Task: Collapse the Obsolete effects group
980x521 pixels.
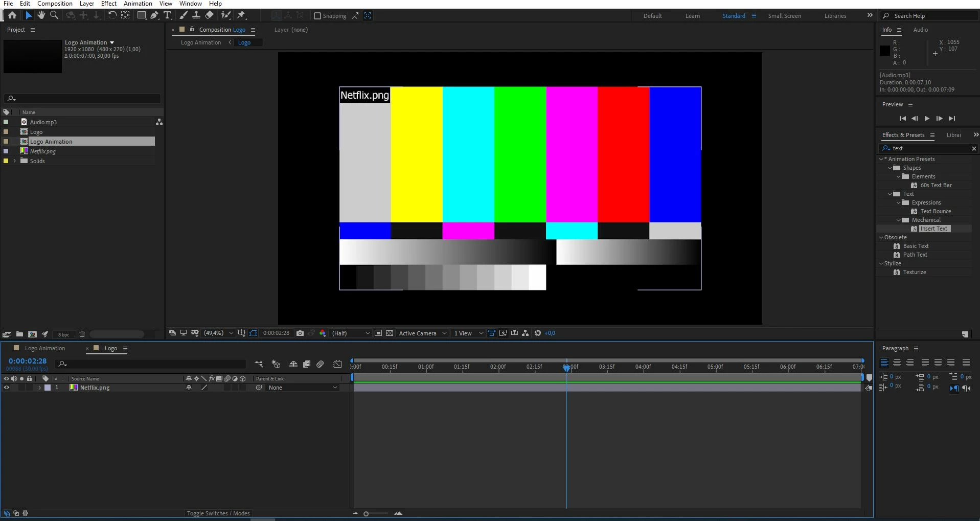Action: tap(881, 237)
